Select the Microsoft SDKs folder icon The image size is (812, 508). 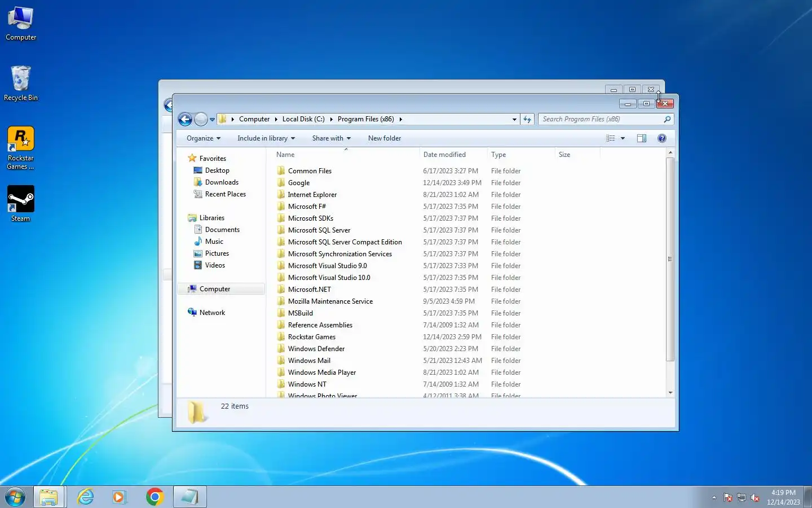[281, 218]
